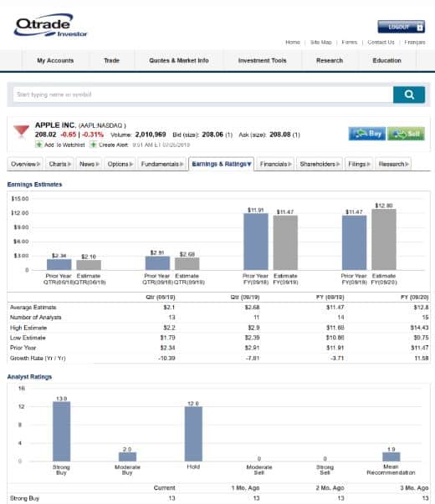This screenshot has height=504, width=435.
Task: Switch to the Overview tab
Action: 25,164
